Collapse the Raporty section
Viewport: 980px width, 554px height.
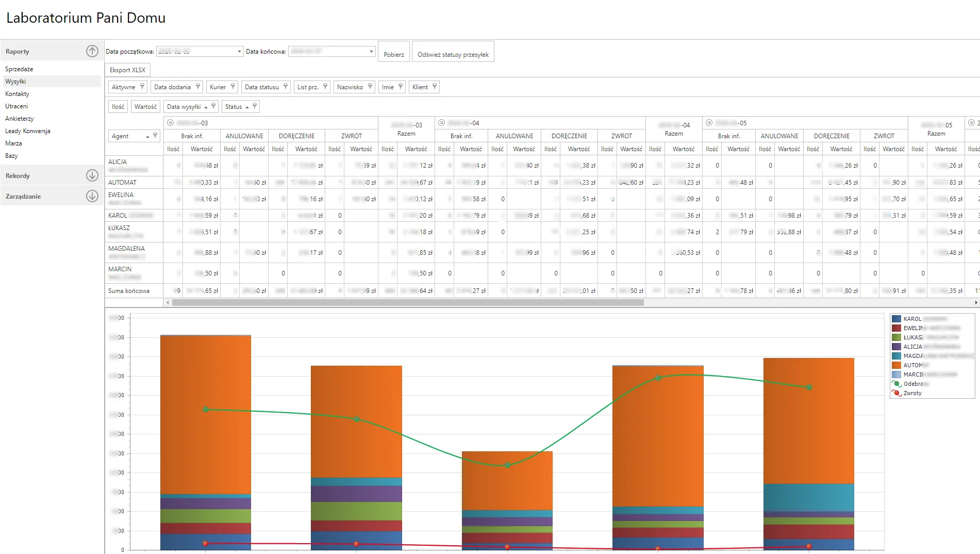point(92,51)
